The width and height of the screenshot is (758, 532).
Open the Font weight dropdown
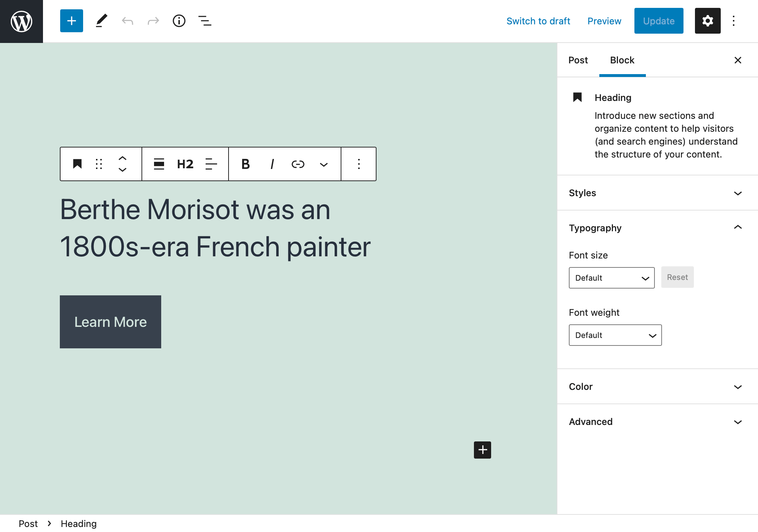[x=615, y=335]
